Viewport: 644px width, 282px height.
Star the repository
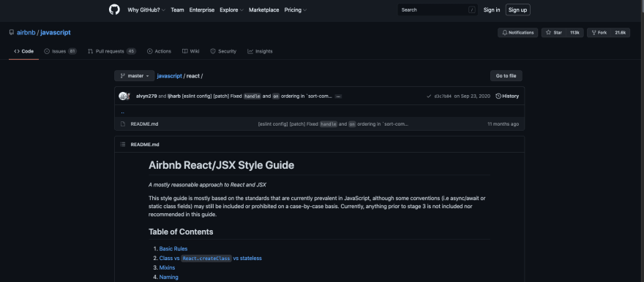[554, 33]
